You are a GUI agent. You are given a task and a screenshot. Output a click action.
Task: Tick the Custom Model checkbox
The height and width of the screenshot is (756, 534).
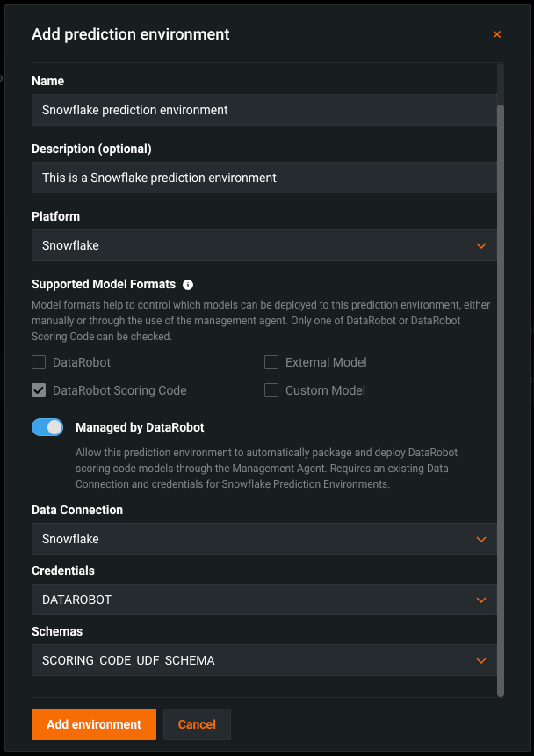(x=271, y=390)
